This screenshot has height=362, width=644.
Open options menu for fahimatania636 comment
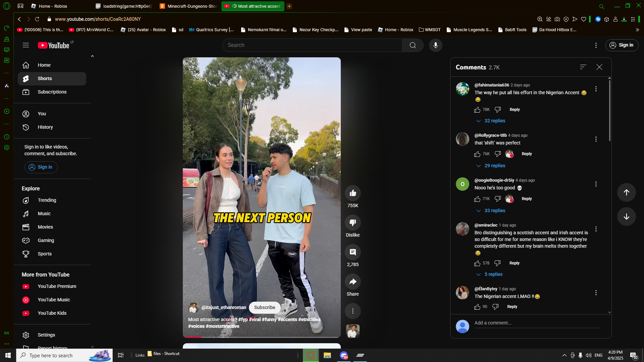coord(596,89)
